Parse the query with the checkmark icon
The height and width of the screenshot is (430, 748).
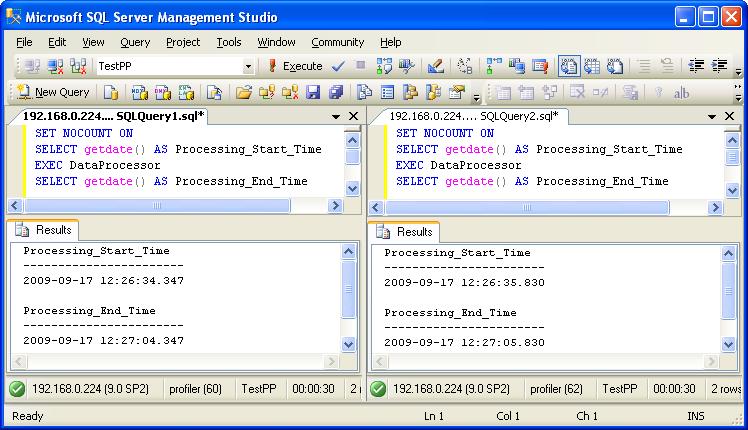(338, 66)
